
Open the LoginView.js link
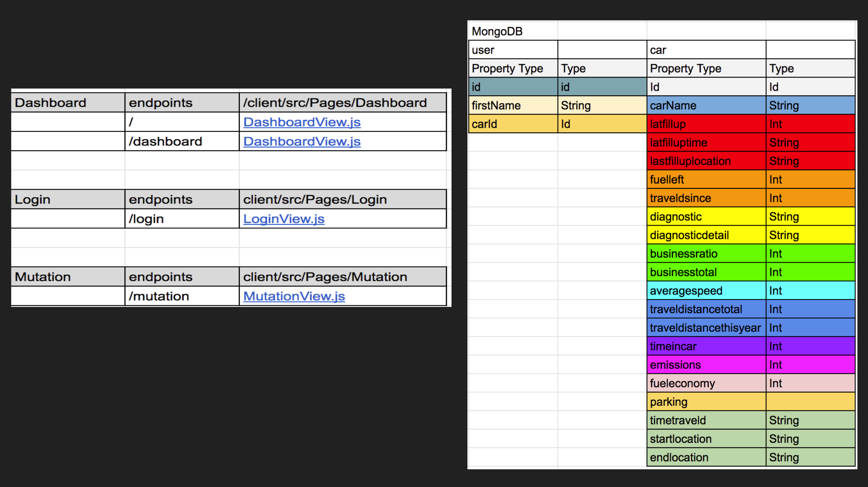pos(284,219)
